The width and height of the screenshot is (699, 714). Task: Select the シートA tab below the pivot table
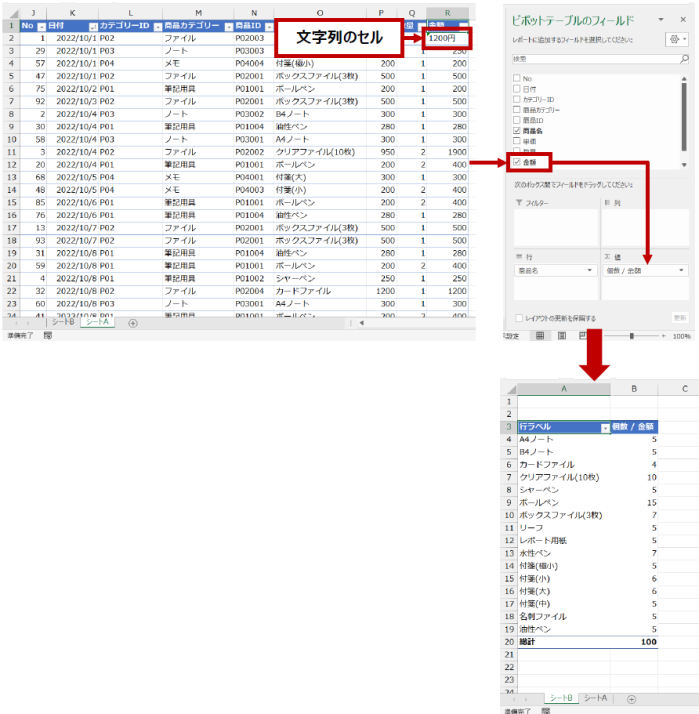click(x=596, y=698)
